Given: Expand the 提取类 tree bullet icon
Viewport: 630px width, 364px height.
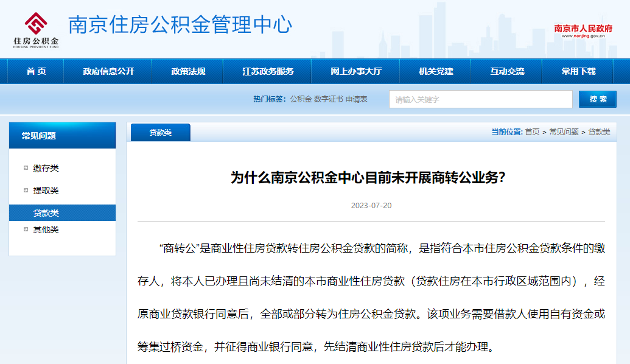Looking at the screenshot, I should click(x=26, y=191).
